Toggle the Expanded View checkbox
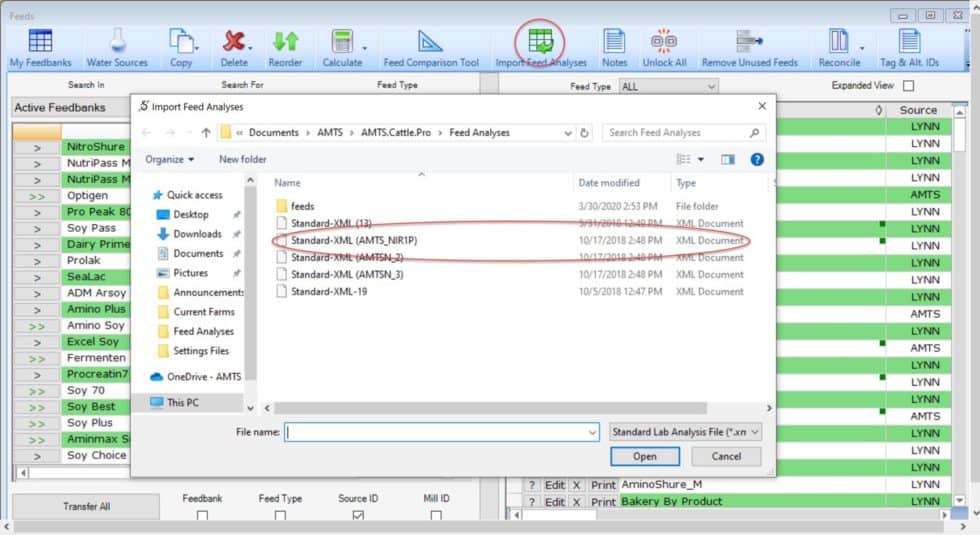The height and width of the screenshot is (535, 980). (909, 86)
